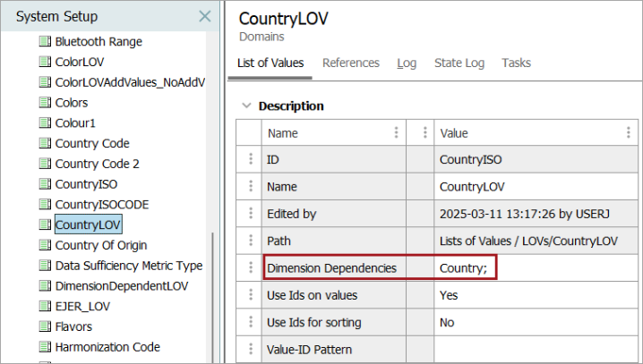
Task: Select Colors in the tree
Action: (x=72, y=102)
